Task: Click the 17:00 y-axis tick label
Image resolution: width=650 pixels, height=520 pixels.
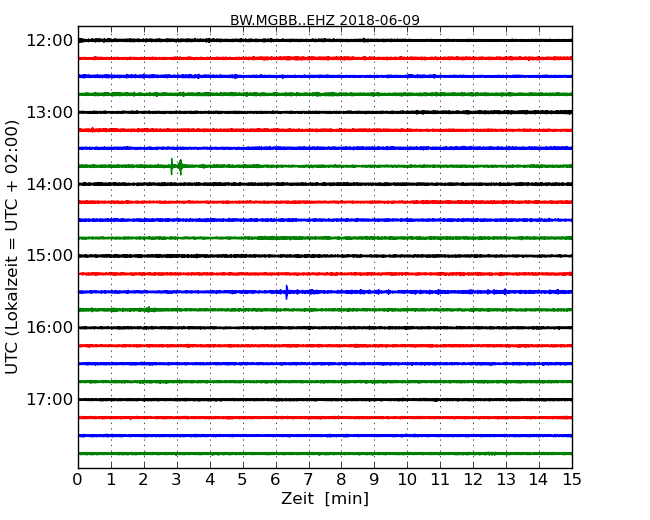Action: (50, 400)
